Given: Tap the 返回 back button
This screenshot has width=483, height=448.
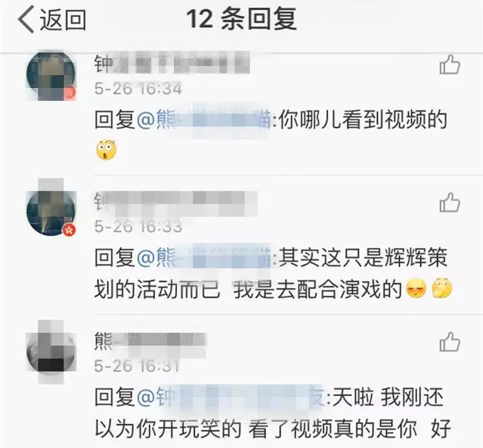Looking at the screenshot, I should (52, 19).
